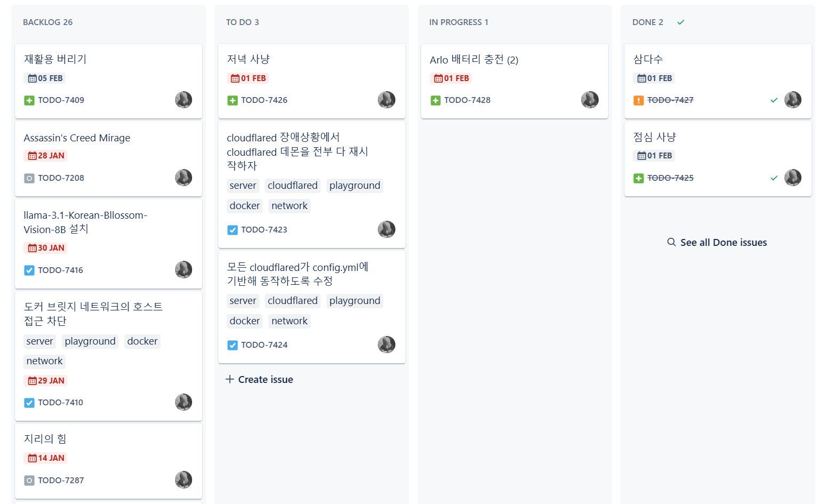Viewport: 826px width, 504px height.
Task: Click the orange bug icon on TODO-7427
Action: click(x=639, y=100)
